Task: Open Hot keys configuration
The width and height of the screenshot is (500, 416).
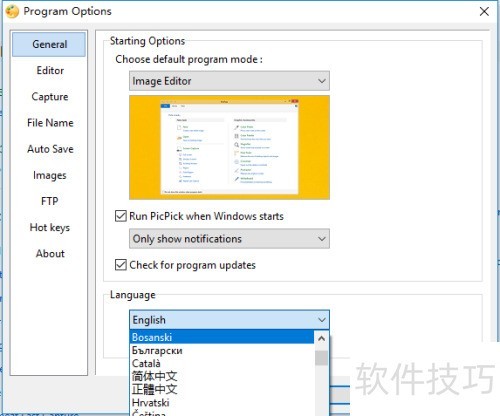Action: coord(50,227)
